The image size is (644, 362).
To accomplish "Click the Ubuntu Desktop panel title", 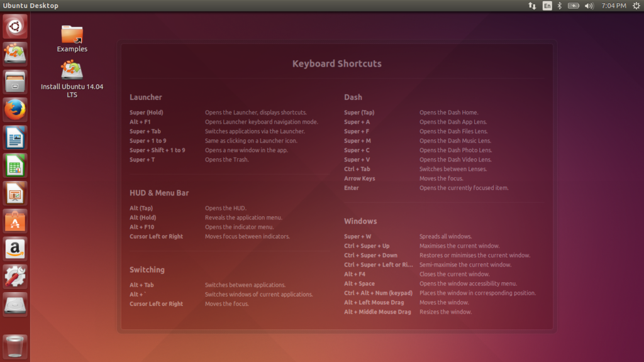I will pos(31,6).
